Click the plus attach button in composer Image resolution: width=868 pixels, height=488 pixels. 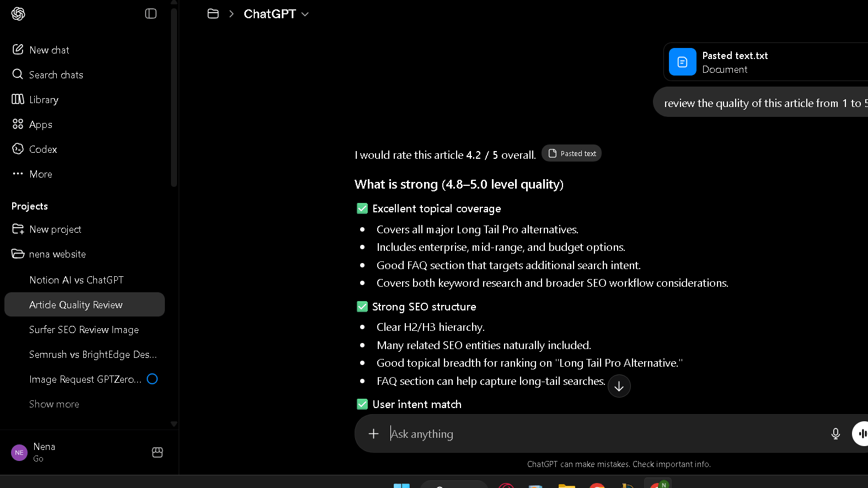(373, 434)
